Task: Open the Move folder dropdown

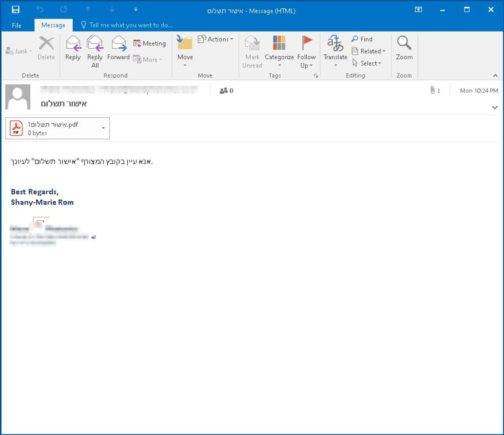Action: 185,51
